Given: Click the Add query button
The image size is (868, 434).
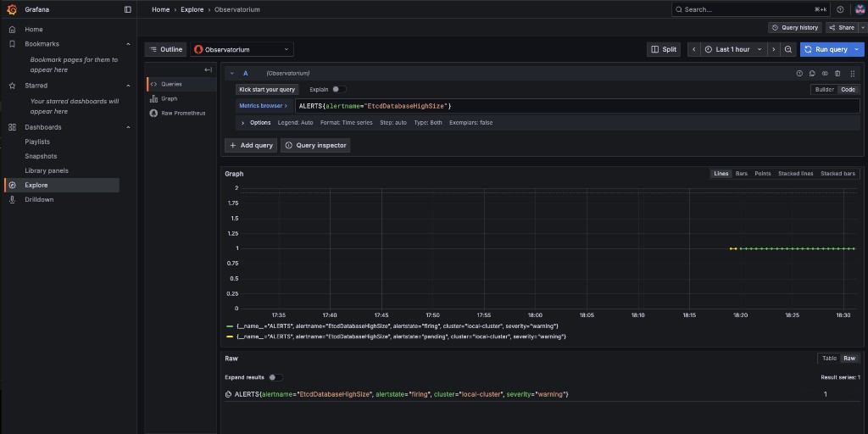Looking at the screenshot, I should [250, 145].
